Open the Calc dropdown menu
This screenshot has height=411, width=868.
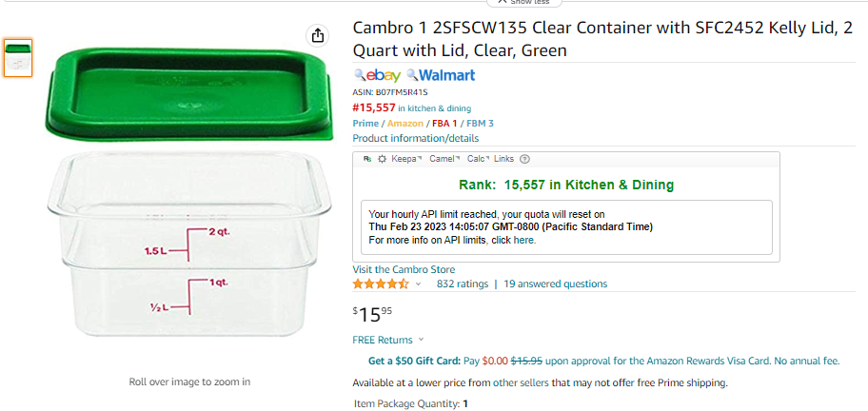tap(479, 159)
